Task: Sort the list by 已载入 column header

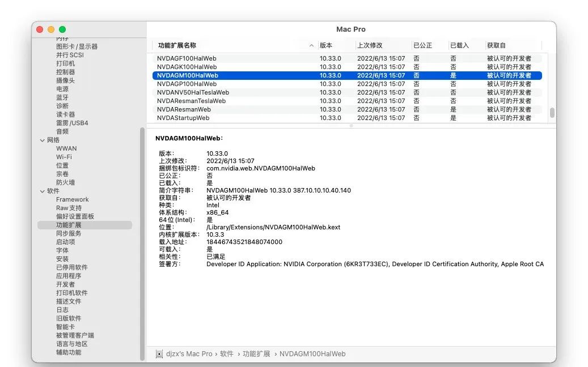Action: tap(459, 45)
